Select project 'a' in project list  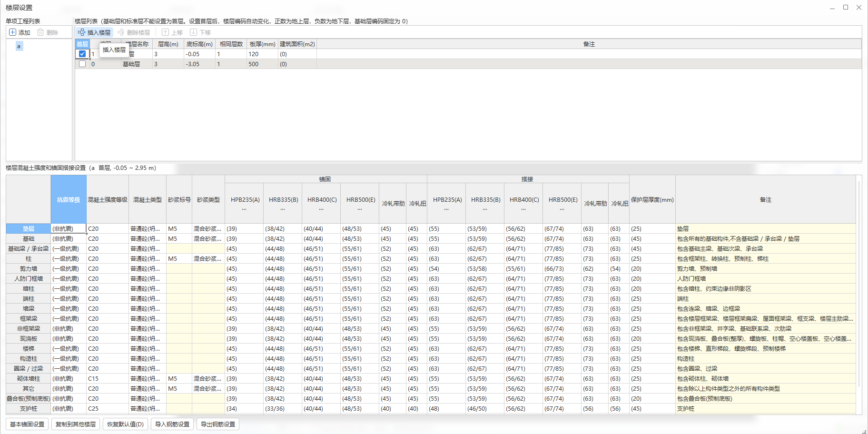[x=19, y=46]
